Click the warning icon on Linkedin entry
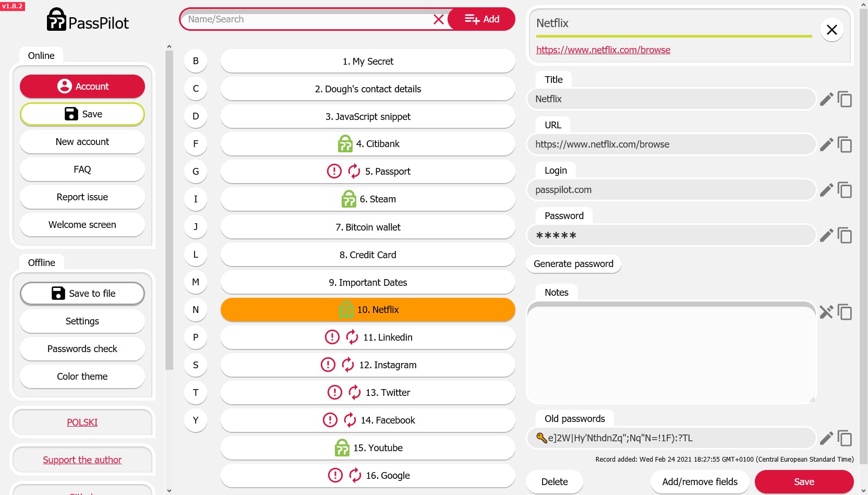Screen dimensions: 868x495 pos(332,337)
